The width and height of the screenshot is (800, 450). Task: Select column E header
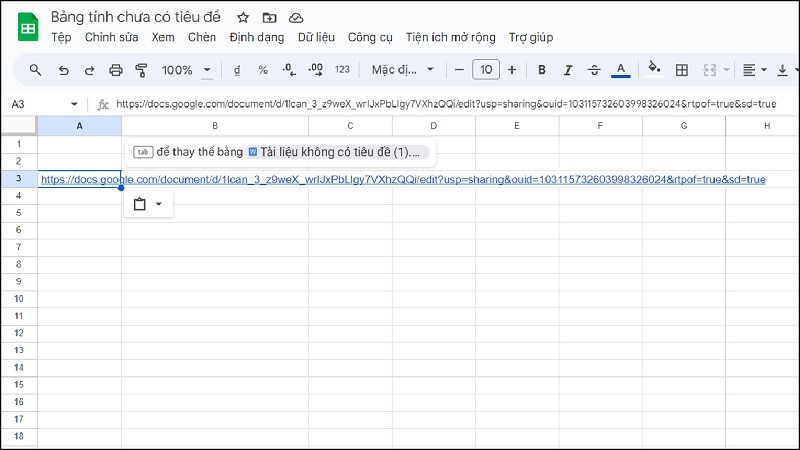click(x=517, y=126)
